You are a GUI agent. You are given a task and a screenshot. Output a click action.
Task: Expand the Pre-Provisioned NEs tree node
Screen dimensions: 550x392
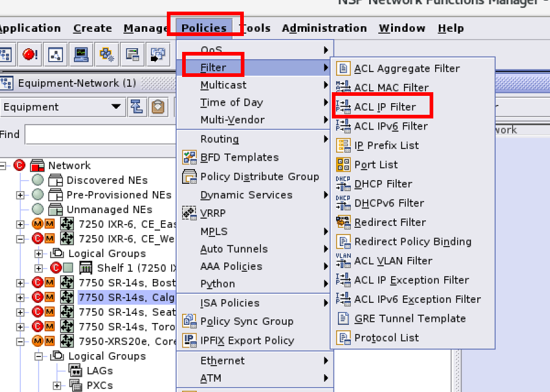20,195
